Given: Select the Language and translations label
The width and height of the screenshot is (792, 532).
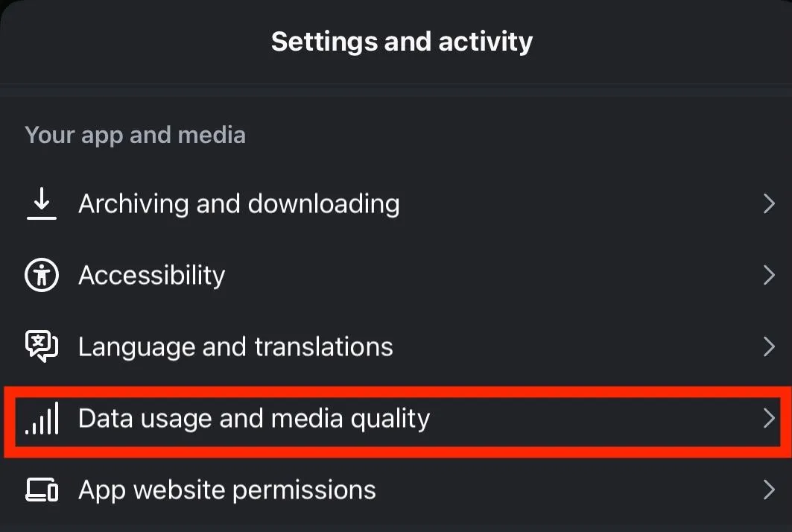Looking at the screenshot, I should (x=235, y=346).
